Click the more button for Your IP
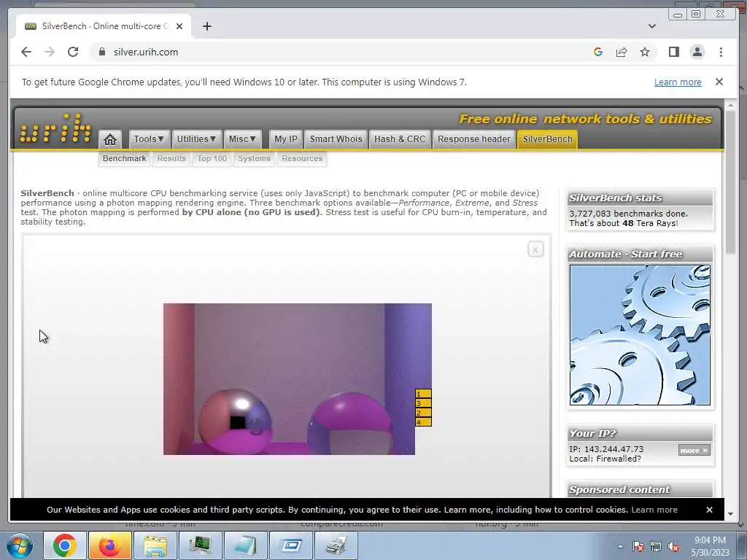 [x=694, y=450]
